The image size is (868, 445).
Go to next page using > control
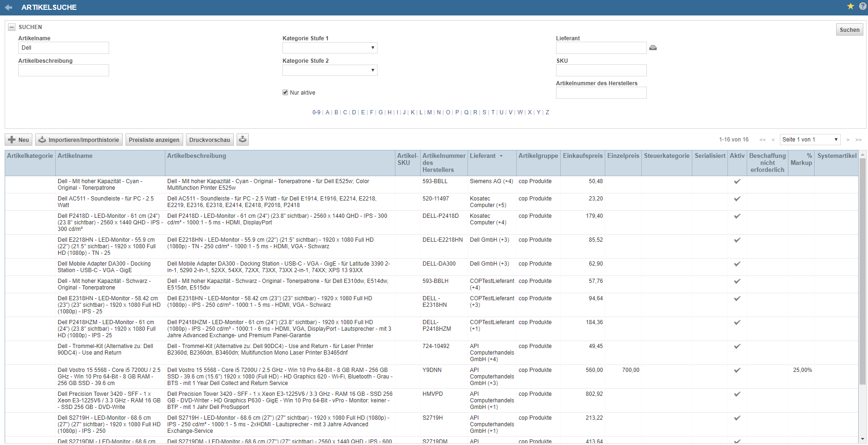(848, 140)
